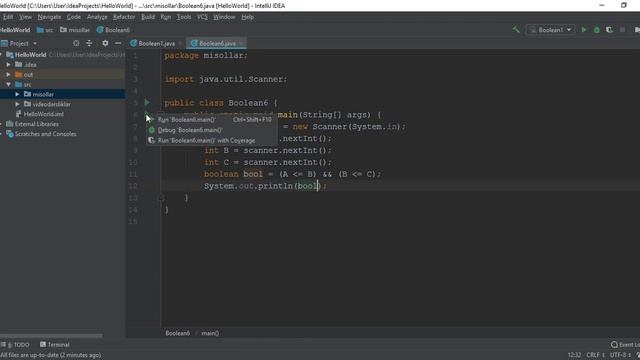This screenshot has height=360, width=640.
Task: Open the Boolean1 run configuration dropdown
Action: point(551,30)
